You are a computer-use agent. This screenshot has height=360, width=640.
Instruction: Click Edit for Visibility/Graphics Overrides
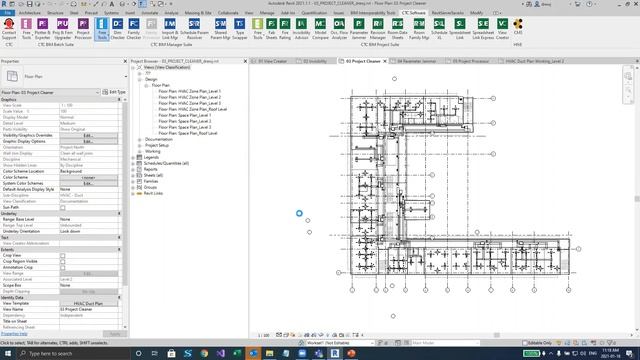tap(89, 136)
